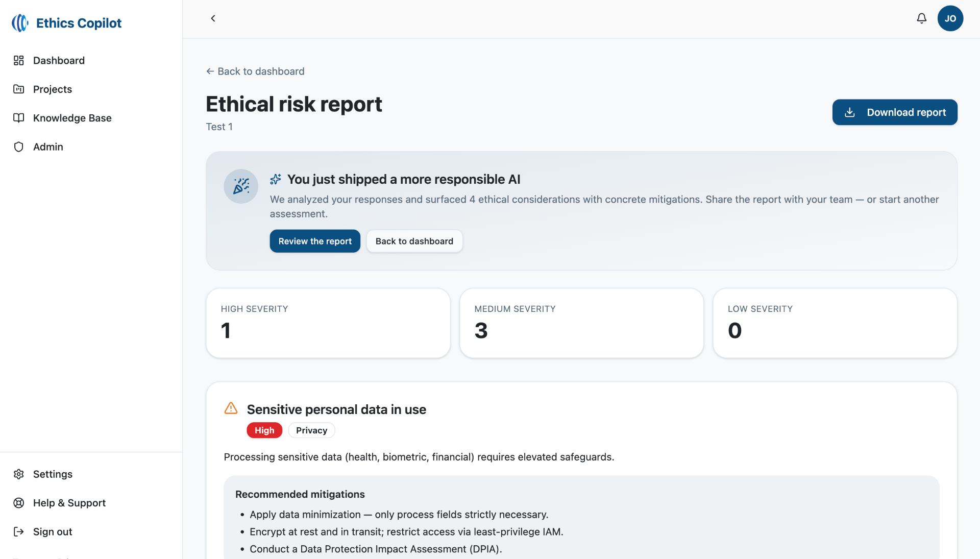Click the You just shipped a more responsible AI heading
980x559 pixels.
(x=404, y=179)
